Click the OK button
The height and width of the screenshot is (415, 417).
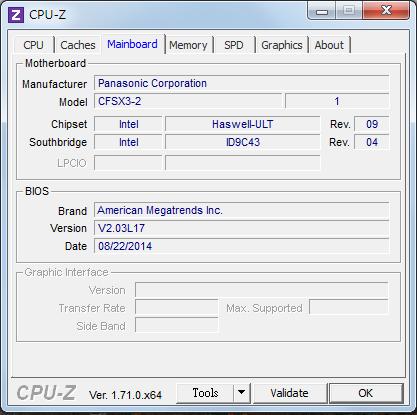coord(366,393)
